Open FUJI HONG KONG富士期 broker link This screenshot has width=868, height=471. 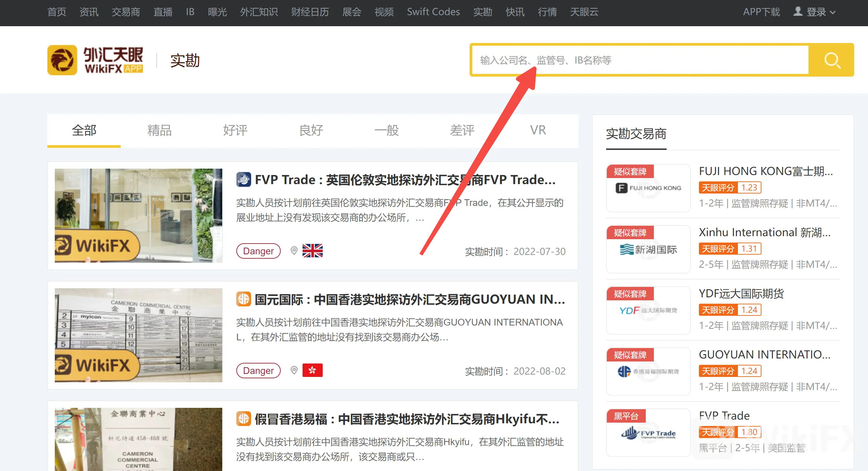point(765,171)
